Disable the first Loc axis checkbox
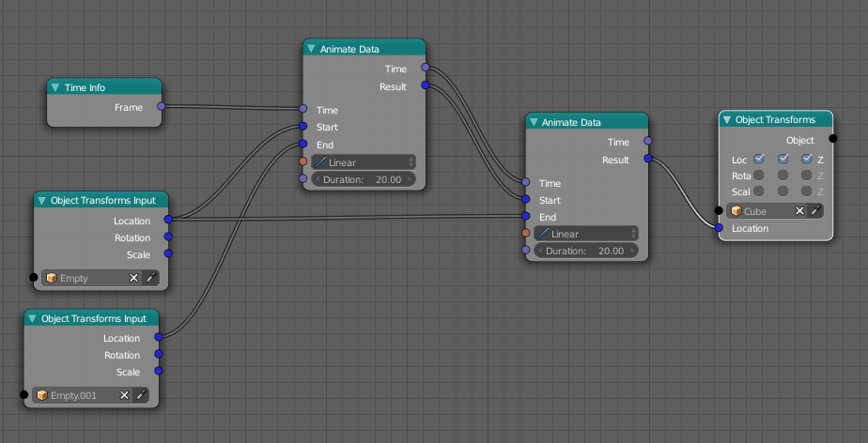This screenshot has width=868, height=443. click(759, 159)
